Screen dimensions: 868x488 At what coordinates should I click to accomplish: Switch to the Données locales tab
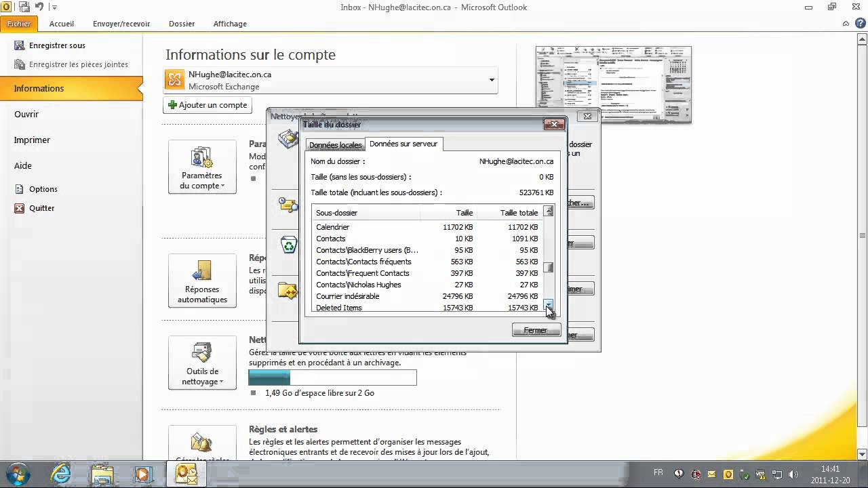(x=335, y=145)
